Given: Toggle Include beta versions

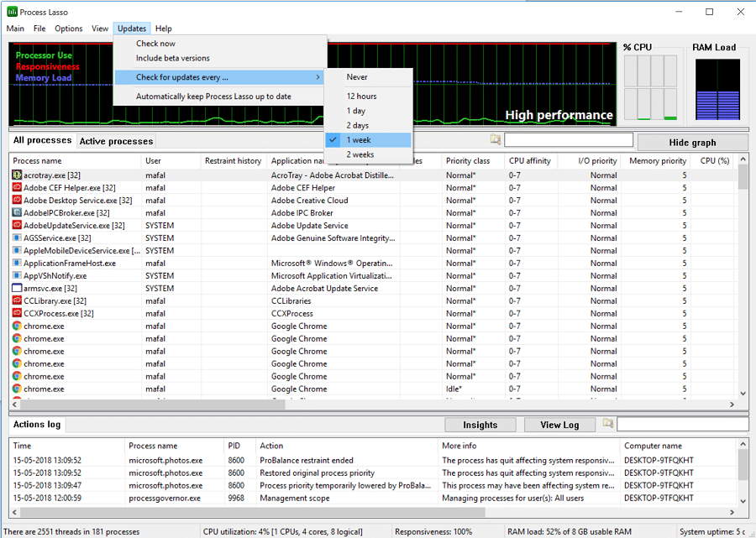Looking at the screenshot, I should pyautogui.click(x=172, y=58).
